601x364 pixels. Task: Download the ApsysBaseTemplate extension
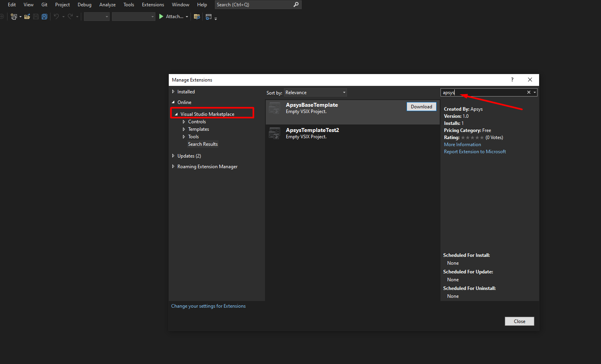[421, 107]
